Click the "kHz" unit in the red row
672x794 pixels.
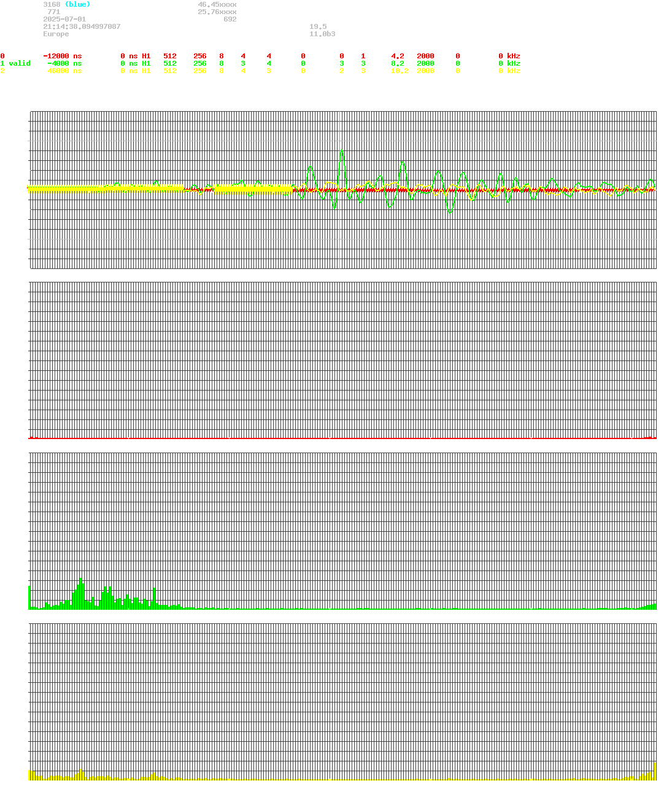click(514, 56)
